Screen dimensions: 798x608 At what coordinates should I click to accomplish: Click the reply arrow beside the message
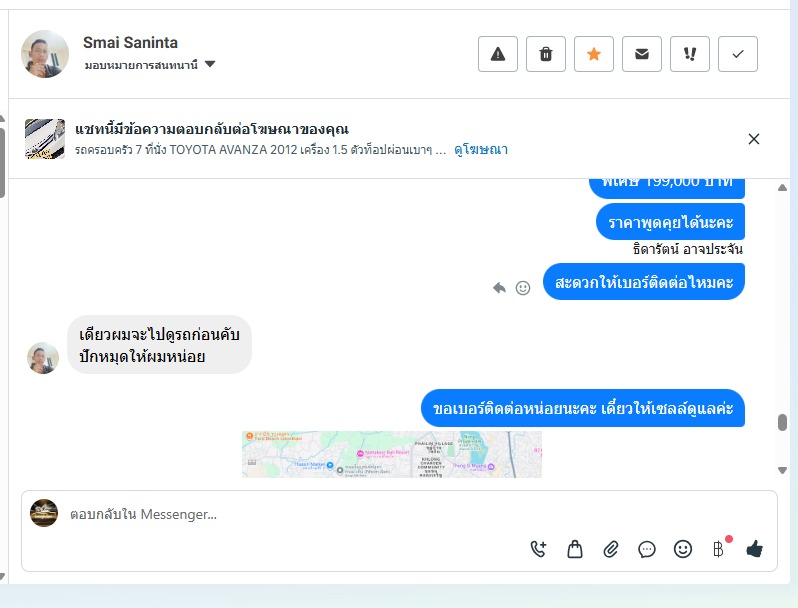tap(500, 288)
